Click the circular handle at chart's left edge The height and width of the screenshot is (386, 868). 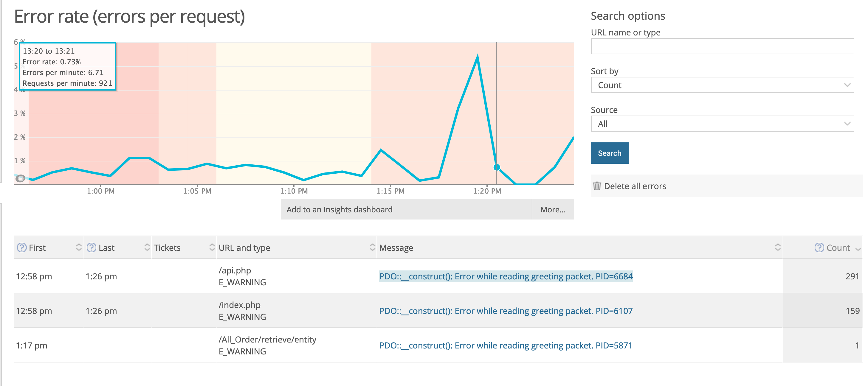click(x=20, y=178)
